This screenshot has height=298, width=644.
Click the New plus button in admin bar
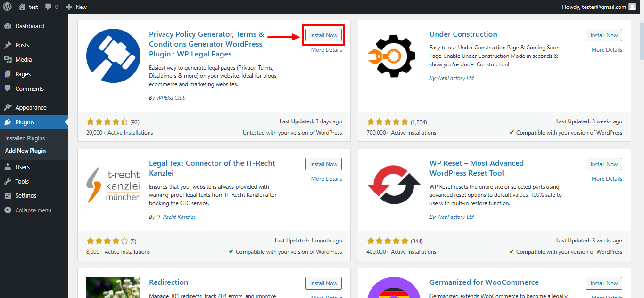coord(76,7)
